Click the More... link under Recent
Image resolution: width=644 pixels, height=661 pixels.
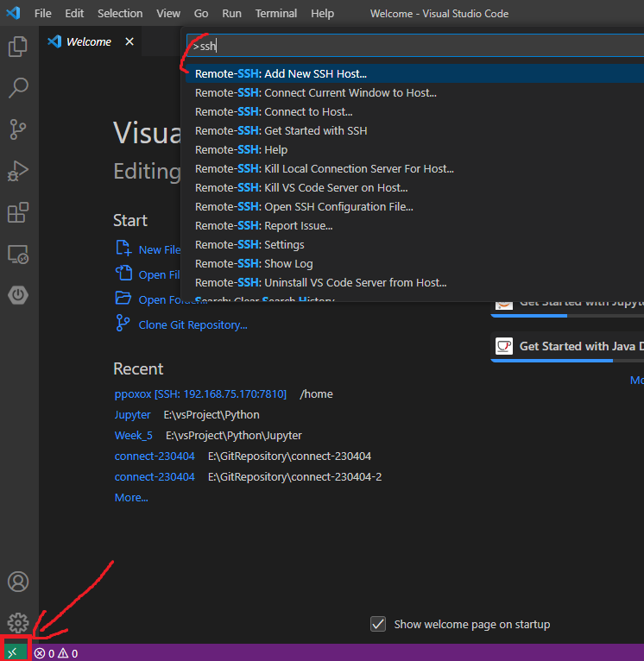click(131, 497)
